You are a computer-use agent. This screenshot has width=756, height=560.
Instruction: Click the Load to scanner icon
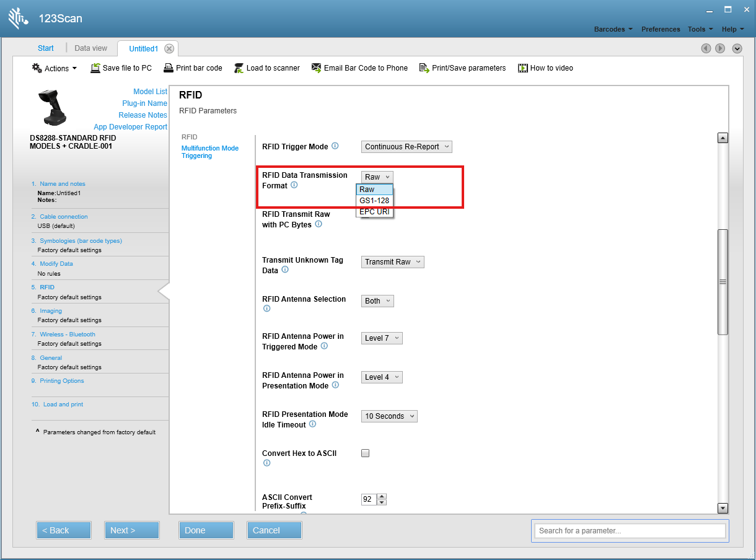pos(239,68)
